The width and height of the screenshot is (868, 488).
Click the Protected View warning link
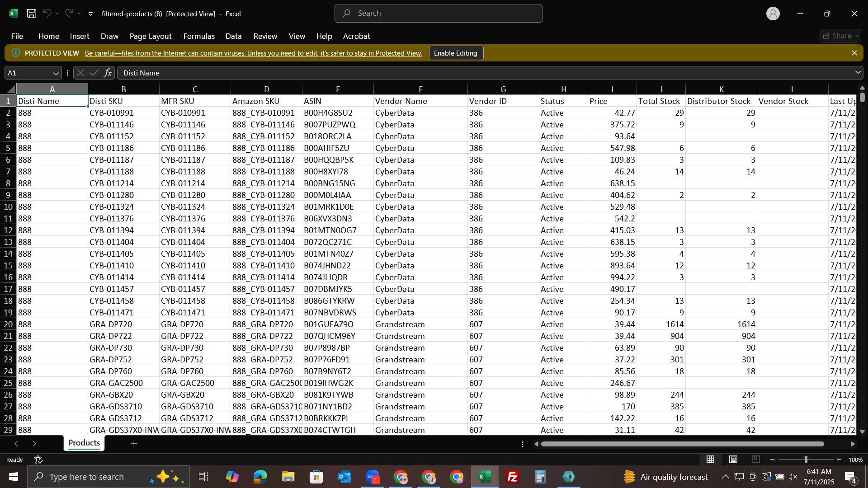click(x=253, y=53)
